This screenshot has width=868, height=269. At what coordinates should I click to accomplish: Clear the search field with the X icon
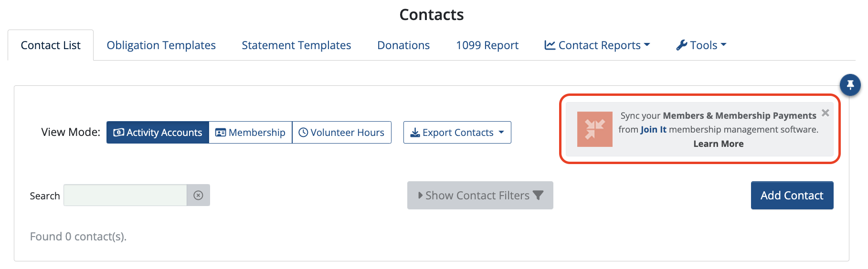(x=198, y=196)
